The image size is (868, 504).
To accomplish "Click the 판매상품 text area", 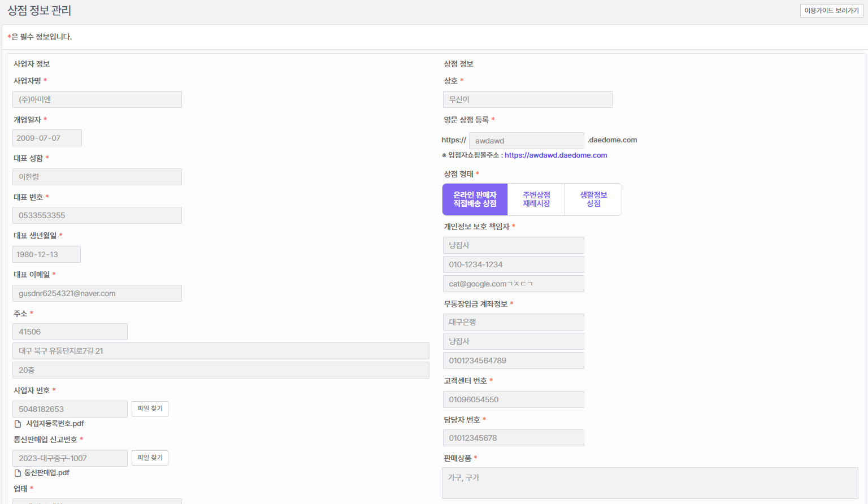I will click(x=650, y=483).
